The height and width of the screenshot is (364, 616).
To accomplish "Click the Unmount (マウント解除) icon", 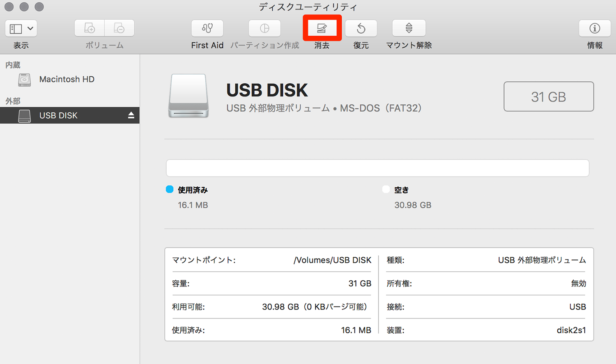I will tap(409, 28).
